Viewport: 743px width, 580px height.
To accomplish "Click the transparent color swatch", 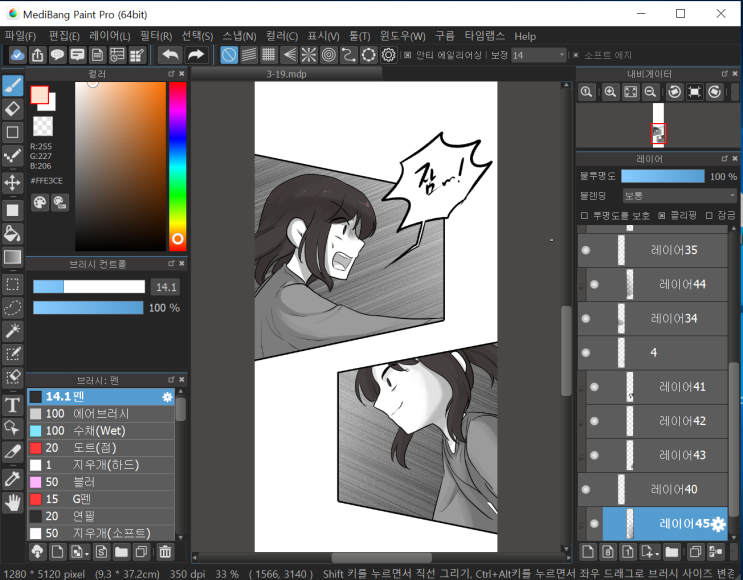I will [43, 127].
